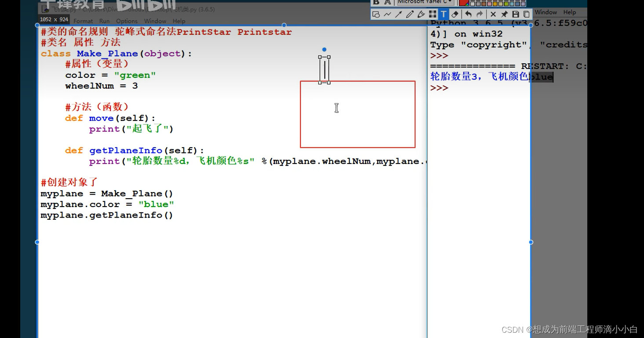Undo the last annotation

point(468,15)
